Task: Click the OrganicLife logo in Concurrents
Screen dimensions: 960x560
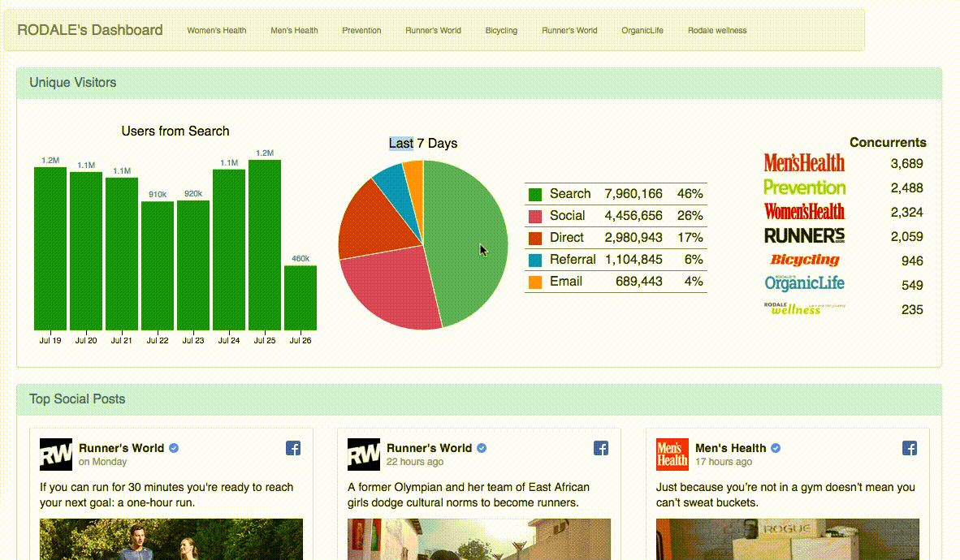Action: click(804, 282)
